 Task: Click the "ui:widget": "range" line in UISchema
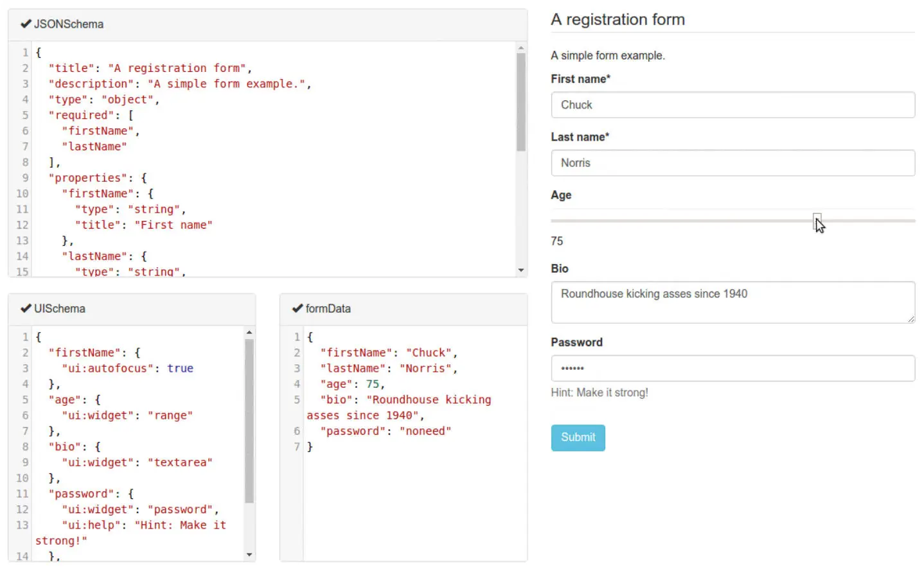coord(127,416)
